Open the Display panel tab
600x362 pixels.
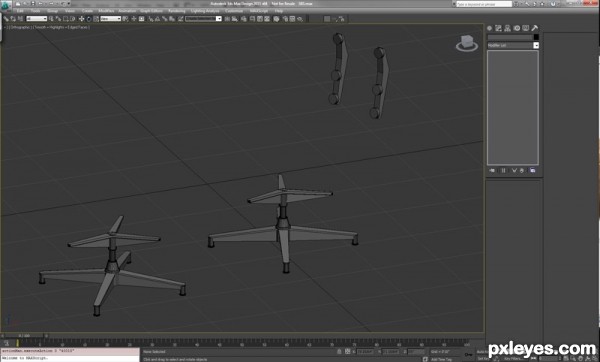[x=526, y=28]
